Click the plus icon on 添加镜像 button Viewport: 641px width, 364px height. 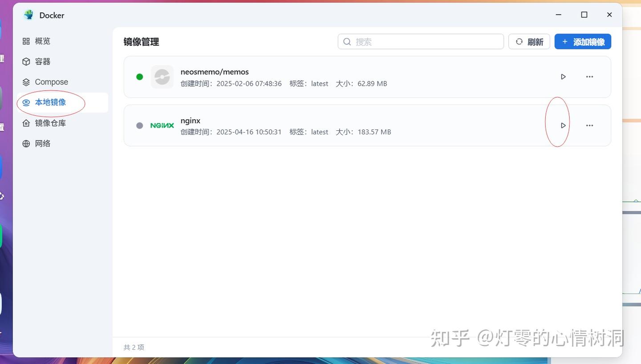point(564,41)
